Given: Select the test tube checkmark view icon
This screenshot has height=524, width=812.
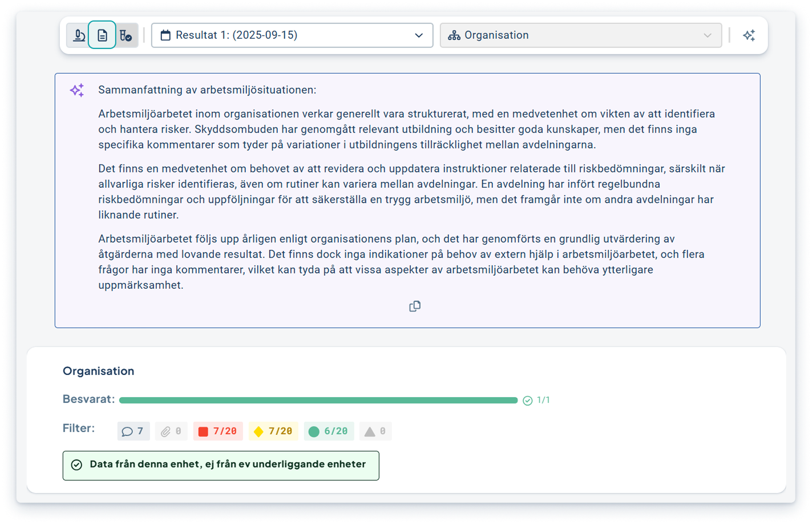Looking at the screenshot, I should pos(126,35).
